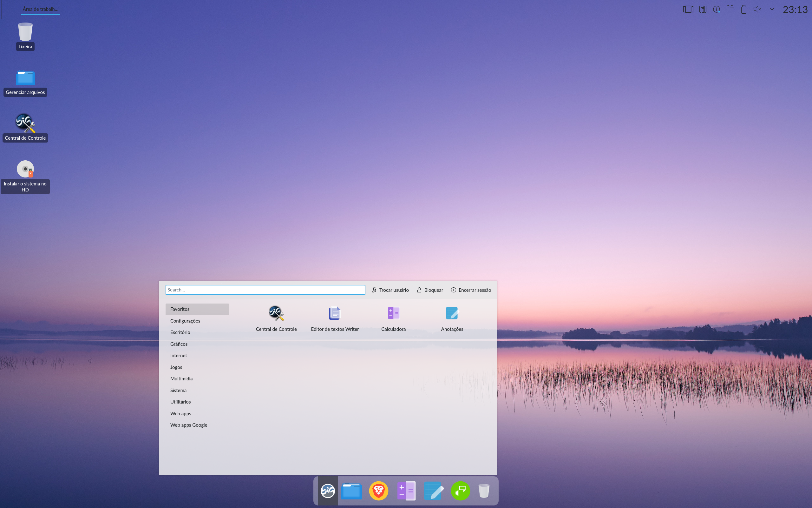Click the screen layout tray icon
Image resolution: width=812 pixels, height=508 pixels.
(688, 10)
